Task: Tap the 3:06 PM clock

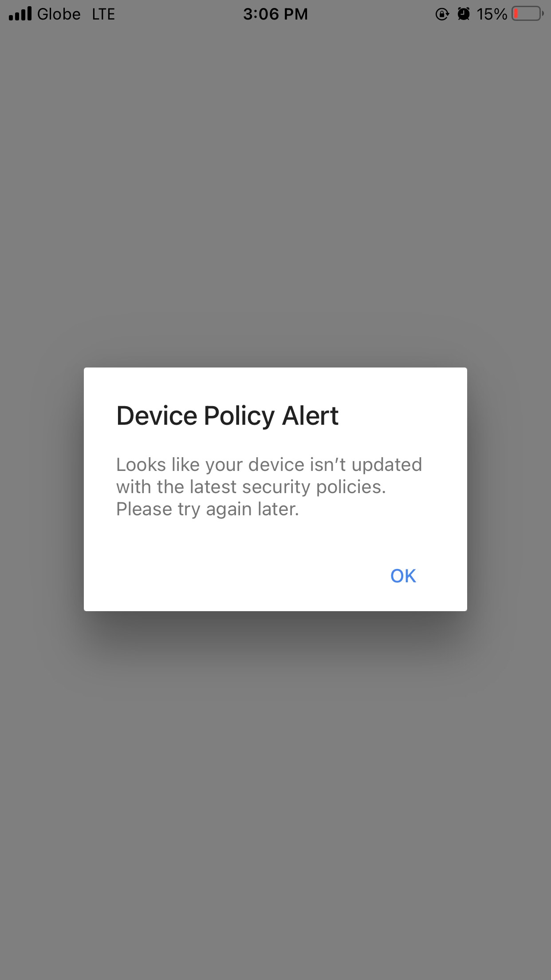Action: (x=275, y=14)
